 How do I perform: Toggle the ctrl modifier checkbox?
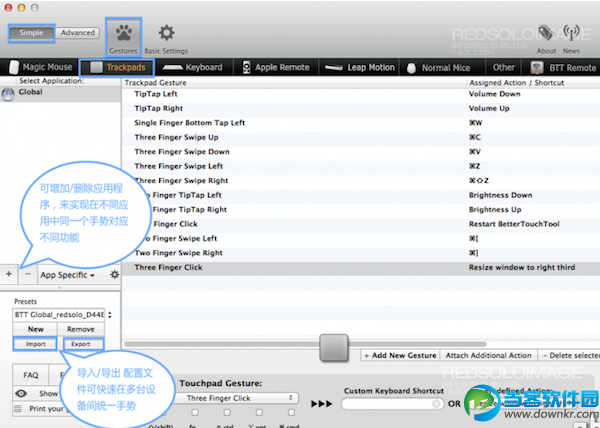coord(227,412)
